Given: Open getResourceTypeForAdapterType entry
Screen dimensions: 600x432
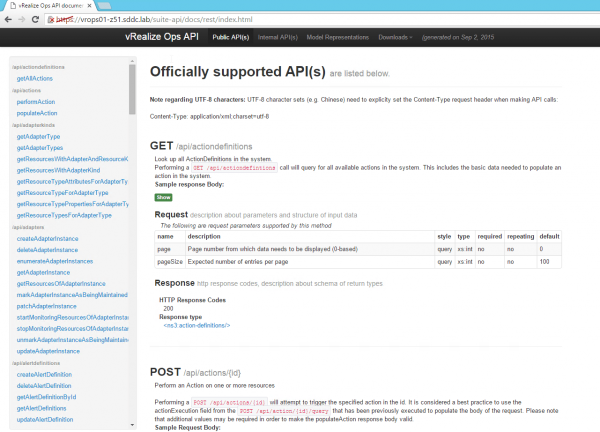Looking at the screenshot, I should (x=62, y=193).
